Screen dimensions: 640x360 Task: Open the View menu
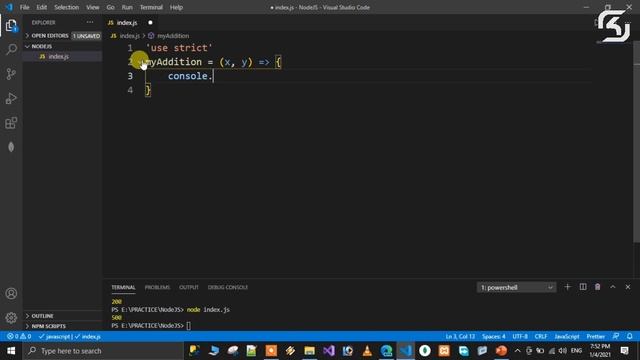point(93,7)
